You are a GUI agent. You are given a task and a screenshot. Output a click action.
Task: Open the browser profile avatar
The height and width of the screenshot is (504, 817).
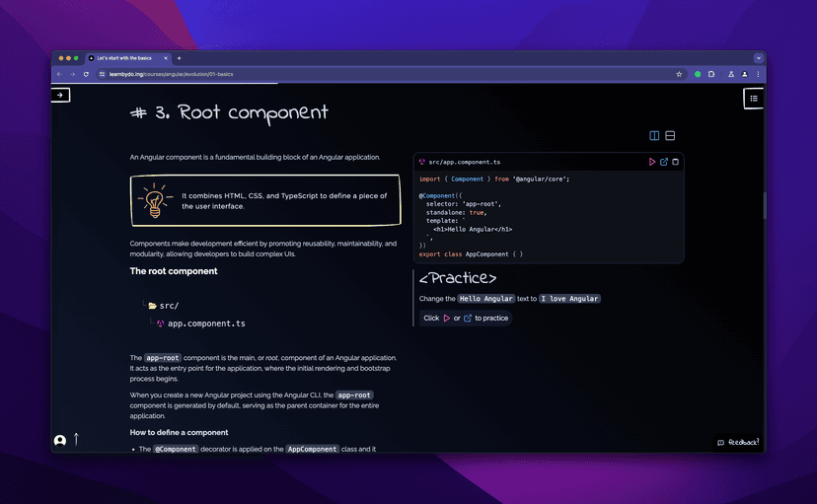[x=745, y=74]
